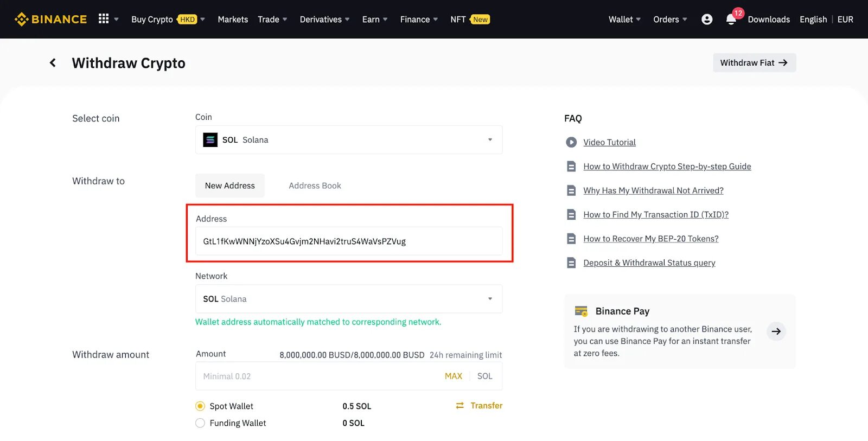The image size is (868, 441).
Task: Click the withdrawal address input field
Action: 348,241
